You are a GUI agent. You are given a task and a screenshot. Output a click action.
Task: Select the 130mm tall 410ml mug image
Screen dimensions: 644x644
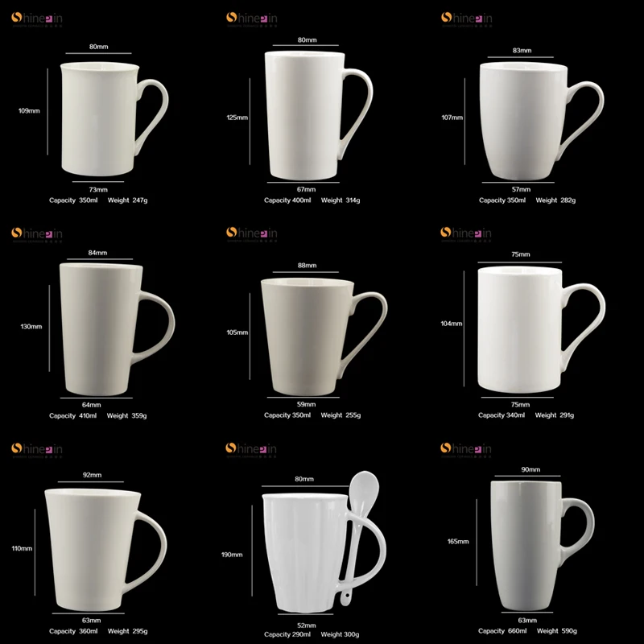tap(117, 329)
